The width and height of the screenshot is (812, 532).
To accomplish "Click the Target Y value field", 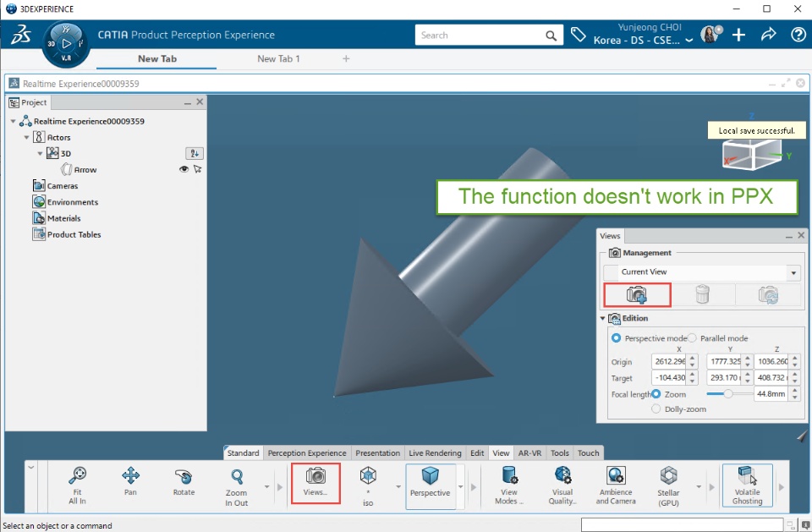I will pos(726,377).
